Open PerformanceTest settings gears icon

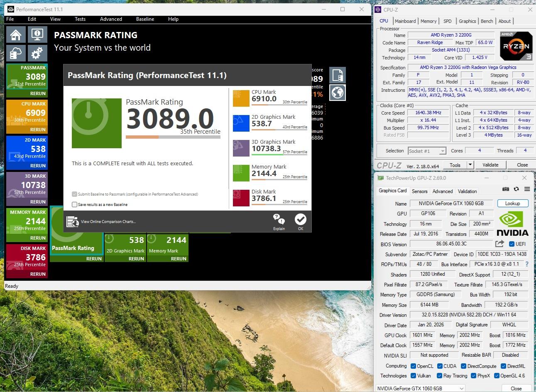37,54
